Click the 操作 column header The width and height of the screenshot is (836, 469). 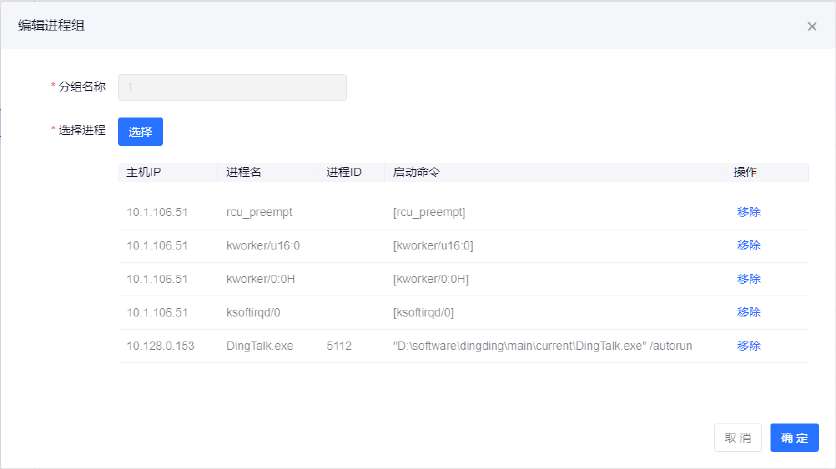[745, 172]
